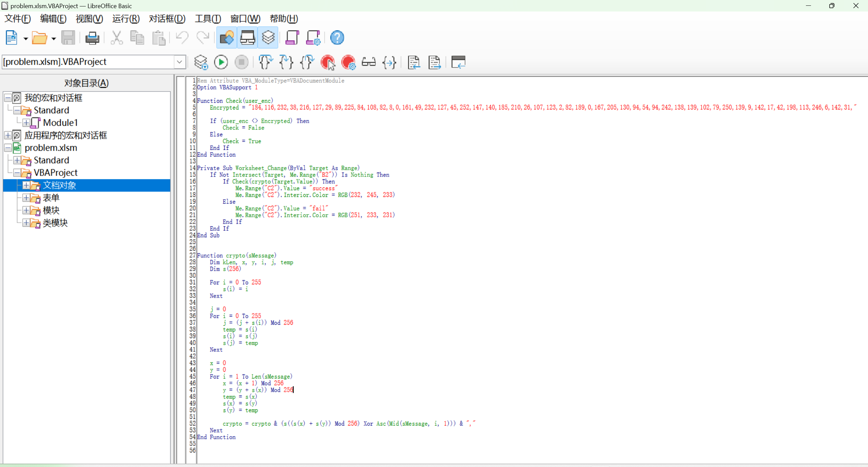The image size is (868, 467).
Task: Open the 工具(T) menu
Action: [x=208, y=19]
